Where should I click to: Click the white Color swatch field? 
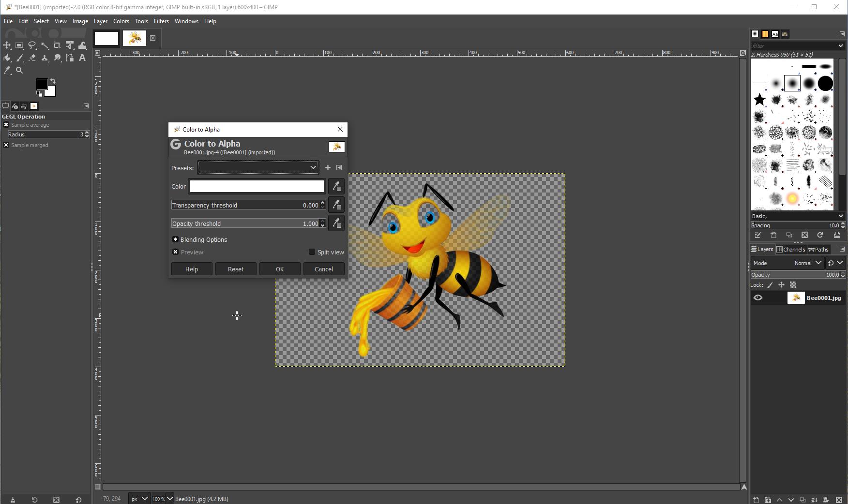pyautogui.click(x=257, y=187)
